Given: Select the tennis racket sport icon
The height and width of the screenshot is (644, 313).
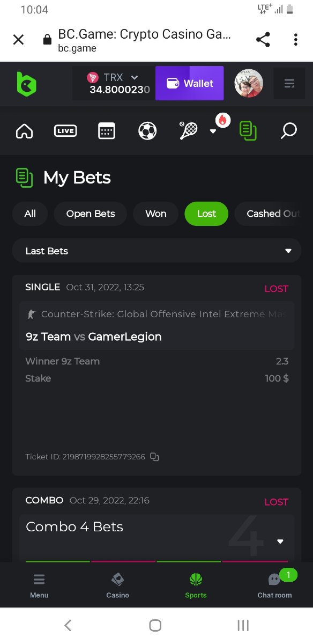Looking at the screenshot, I should [188, 131].
